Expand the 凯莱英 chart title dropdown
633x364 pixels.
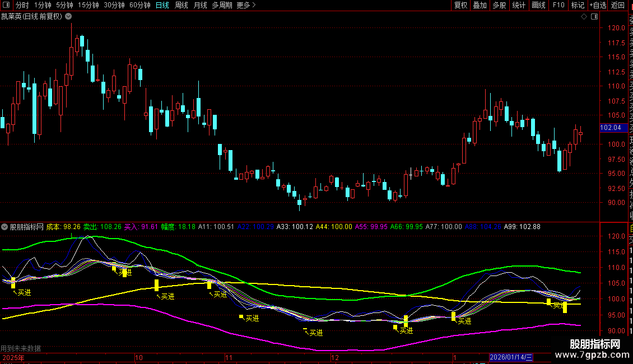(x=68, y=16)
